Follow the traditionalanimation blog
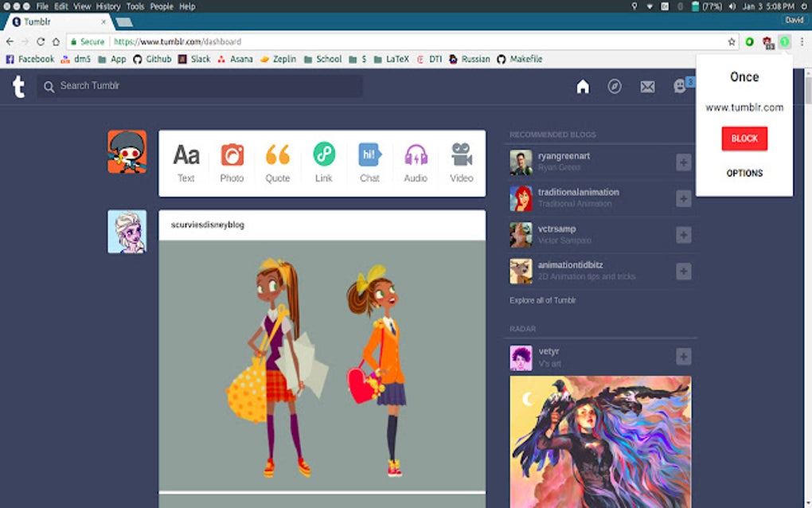 click(683, 198)
